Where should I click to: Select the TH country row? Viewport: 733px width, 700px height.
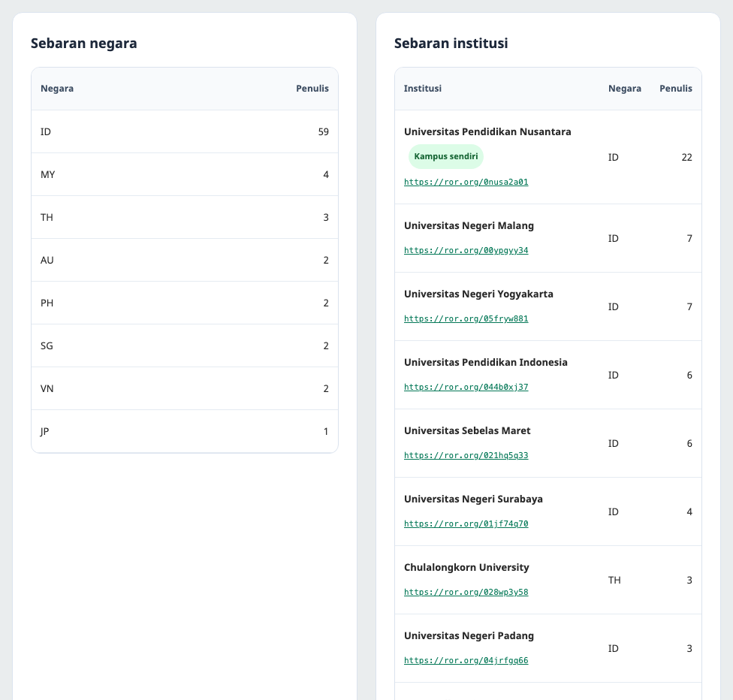tap(185, 217)
